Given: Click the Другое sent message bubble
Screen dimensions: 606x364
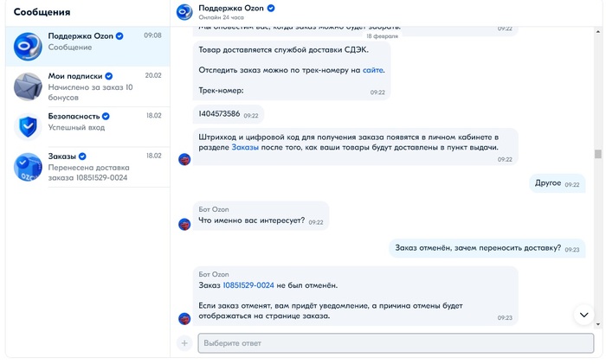Looking at the screenshot, I should pos(549,183).
